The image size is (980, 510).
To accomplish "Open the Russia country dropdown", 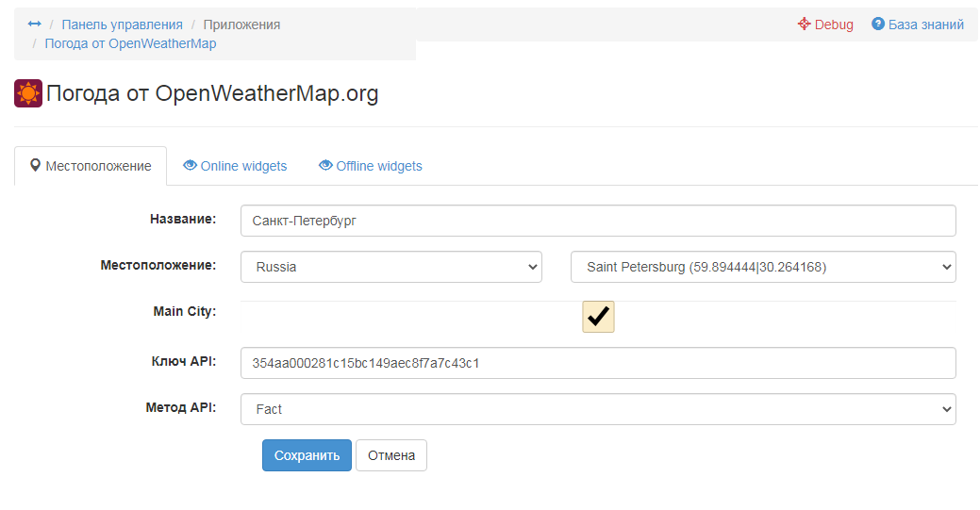I will 391,267.
